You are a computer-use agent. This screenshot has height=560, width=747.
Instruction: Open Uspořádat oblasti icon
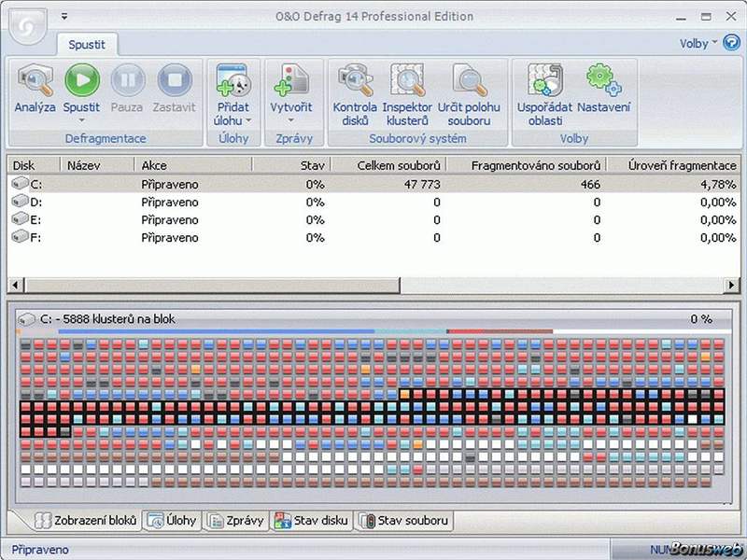[545, 80]
